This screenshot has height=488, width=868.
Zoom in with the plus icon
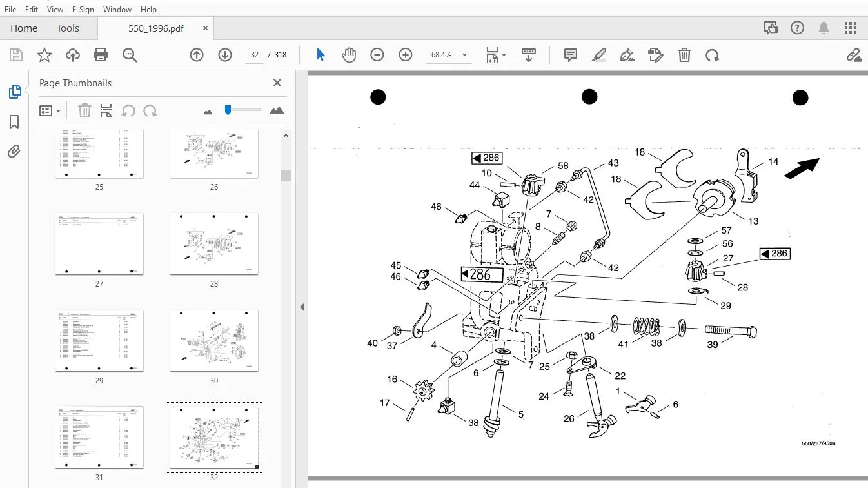(406, 56)
